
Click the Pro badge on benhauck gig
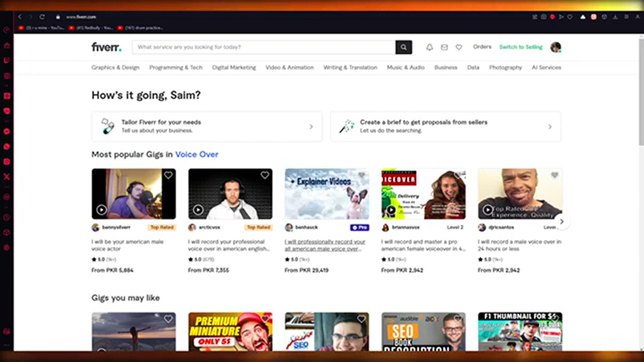tap(360, 228)
